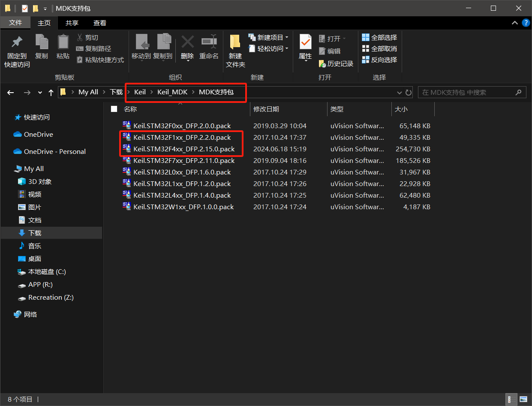The width and height of the screenshot is (532, 406).
Task: Click Edit (编辑) in ribbon
Action: pos(330,51)
